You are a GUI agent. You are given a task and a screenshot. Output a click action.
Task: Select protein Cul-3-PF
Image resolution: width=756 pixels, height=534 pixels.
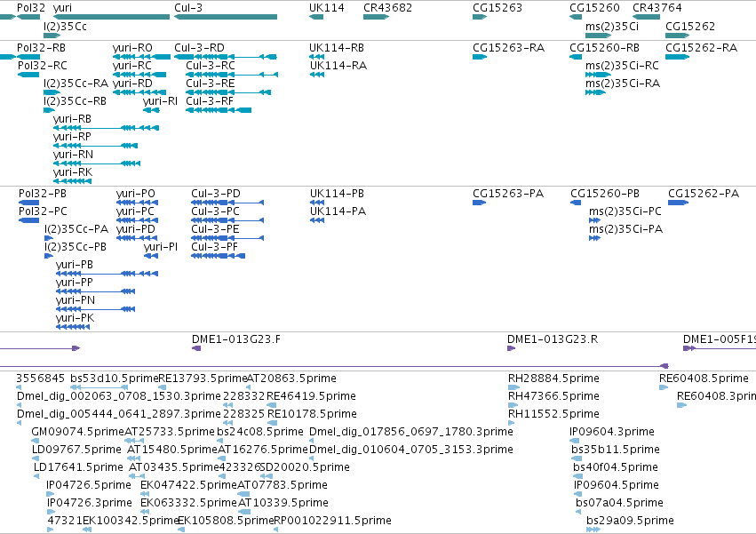[x=218, y=256]
